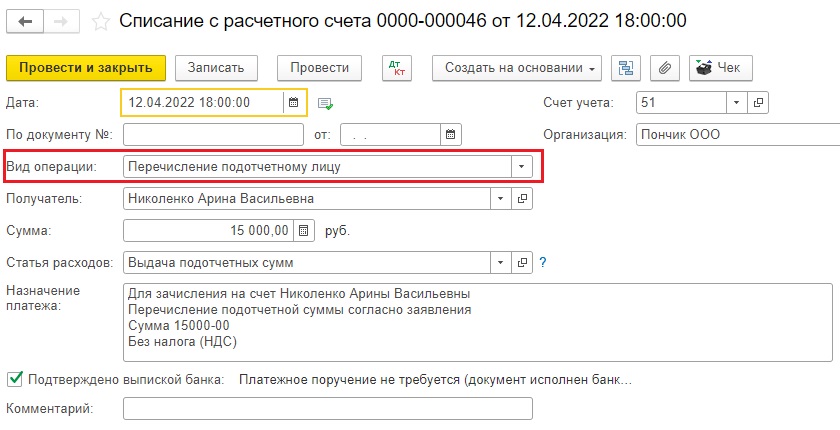Screen dimensions: 840x430
Task: Click the Чек button
Action: [721, 68]
